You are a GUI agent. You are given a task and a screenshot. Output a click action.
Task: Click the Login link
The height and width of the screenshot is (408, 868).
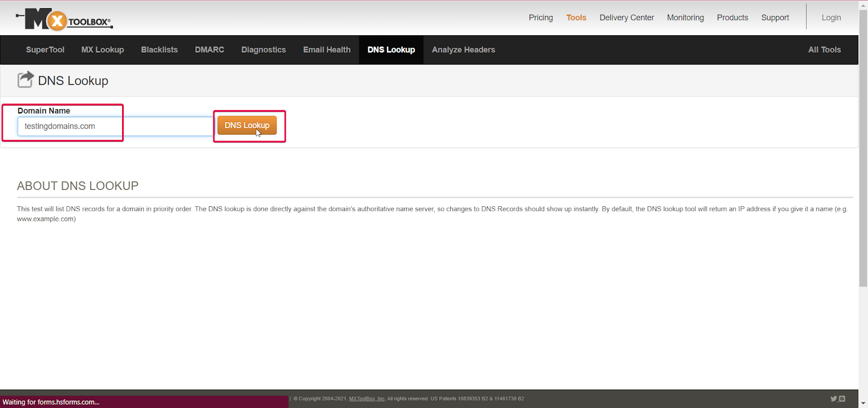tap(831, 18)
